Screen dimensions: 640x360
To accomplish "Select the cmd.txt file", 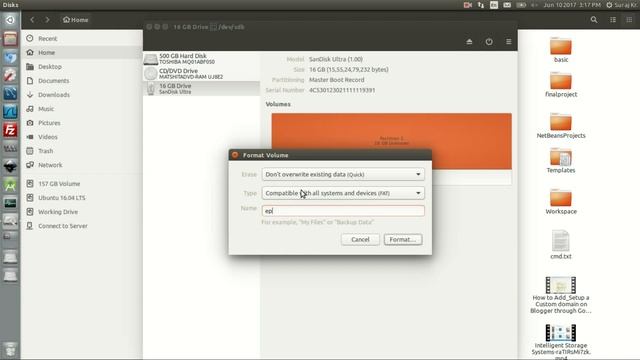I will [561, 244].
